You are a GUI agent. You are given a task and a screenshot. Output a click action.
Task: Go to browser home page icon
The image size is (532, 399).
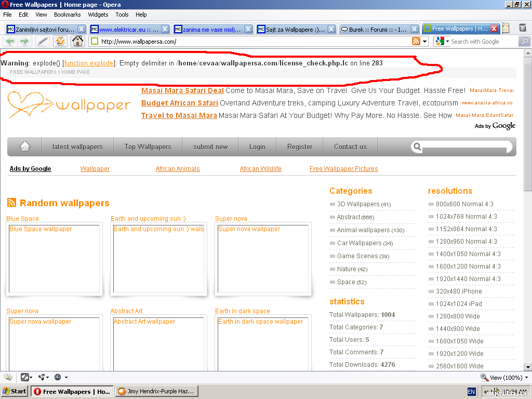(x=78, y=41)
